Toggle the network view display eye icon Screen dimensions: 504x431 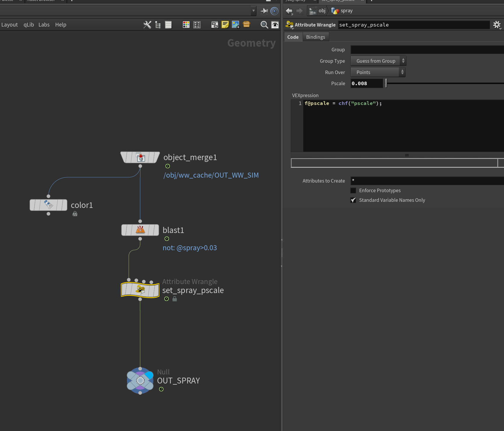click(x=275, y=25)
